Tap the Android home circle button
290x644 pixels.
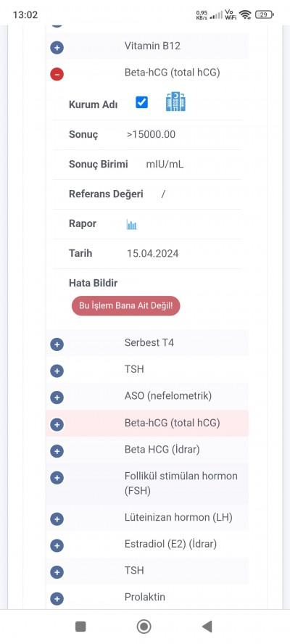coord(144,627)
